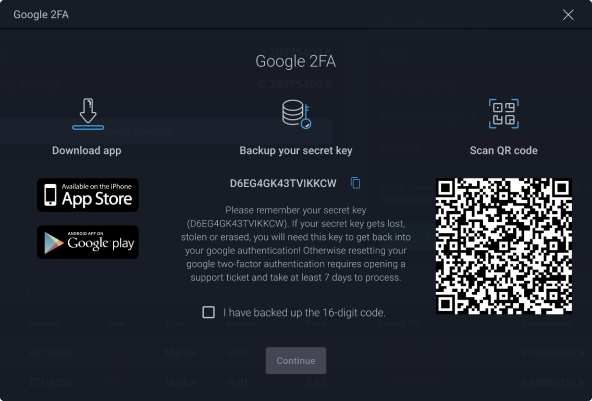This screenshot has height=401, width=592.
Task: Click the Scan QR code heading
Action: click(x=504, y=150)
